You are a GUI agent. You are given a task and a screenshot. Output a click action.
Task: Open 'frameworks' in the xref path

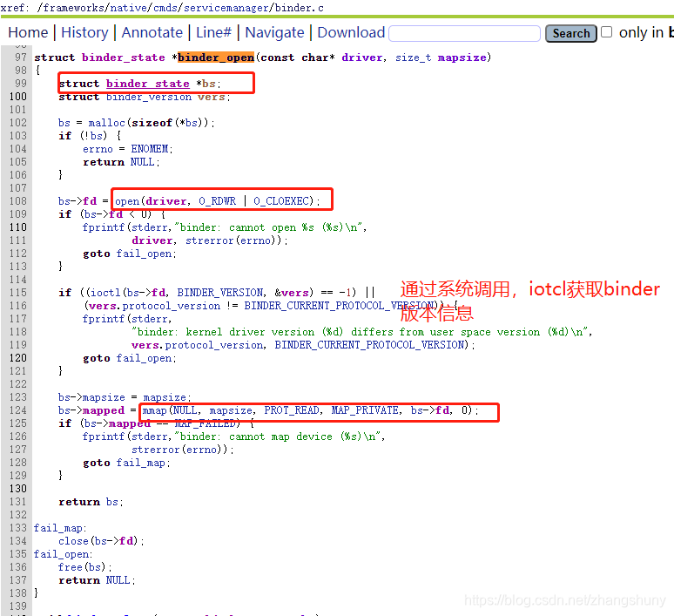click(72, 8)
